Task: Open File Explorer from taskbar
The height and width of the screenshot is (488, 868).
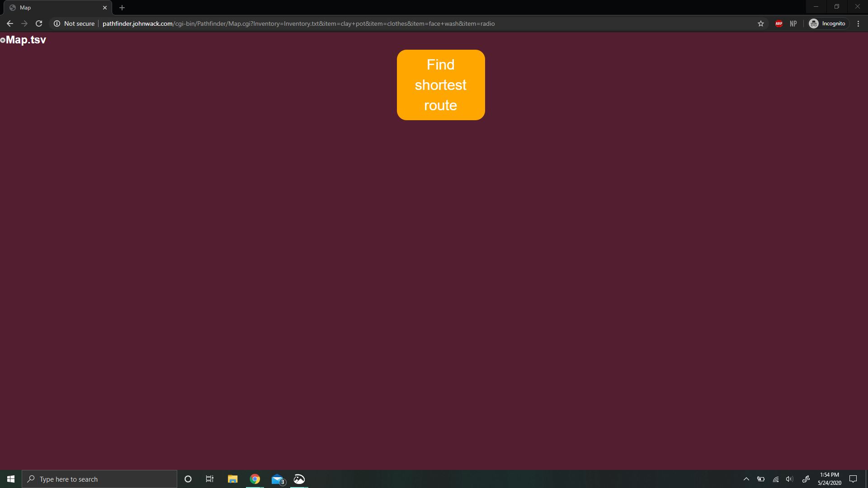Action: click(x=232, y=479)
